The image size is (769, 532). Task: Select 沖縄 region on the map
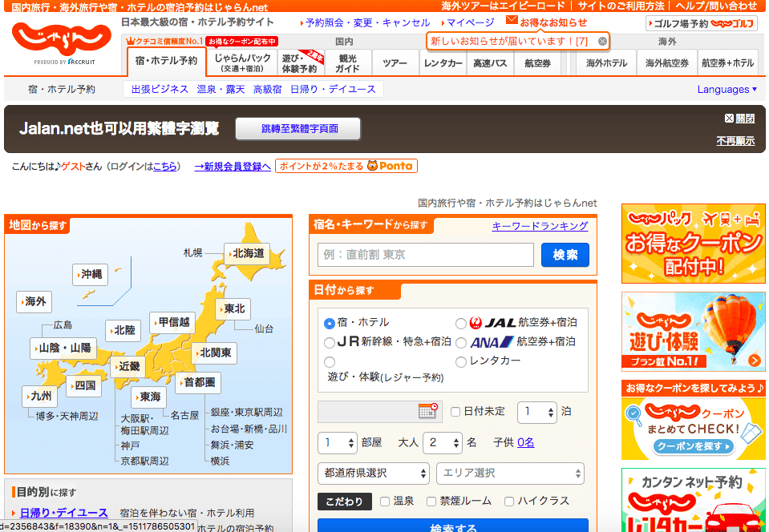[91, 274]
